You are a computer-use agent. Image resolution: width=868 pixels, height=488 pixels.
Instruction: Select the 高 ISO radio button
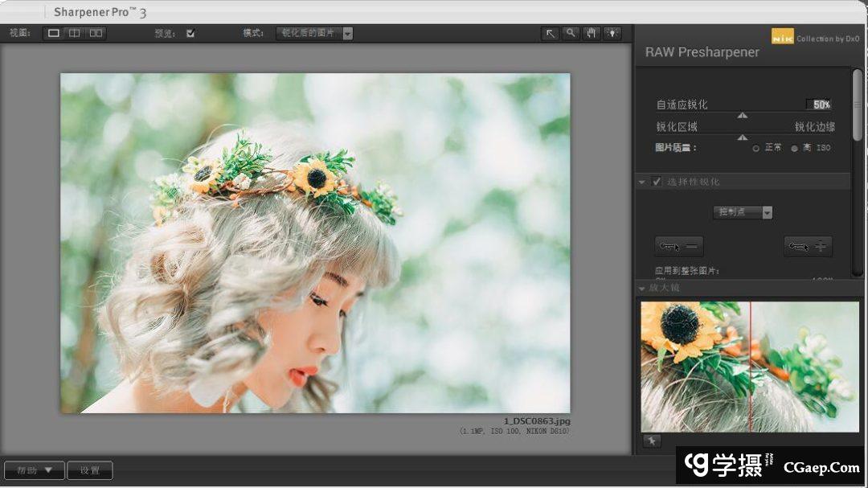[795, 149]
